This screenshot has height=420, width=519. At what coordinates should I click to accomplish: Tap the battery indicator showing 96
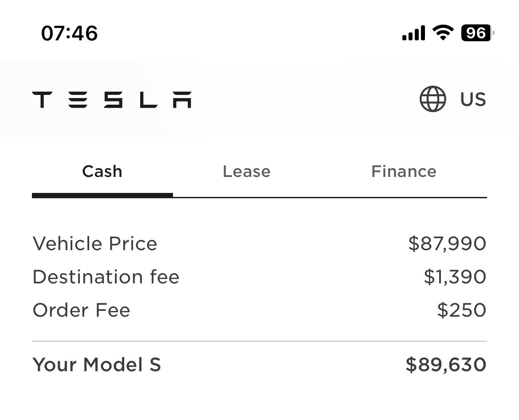pyautogui.click(x=477, y=33)
